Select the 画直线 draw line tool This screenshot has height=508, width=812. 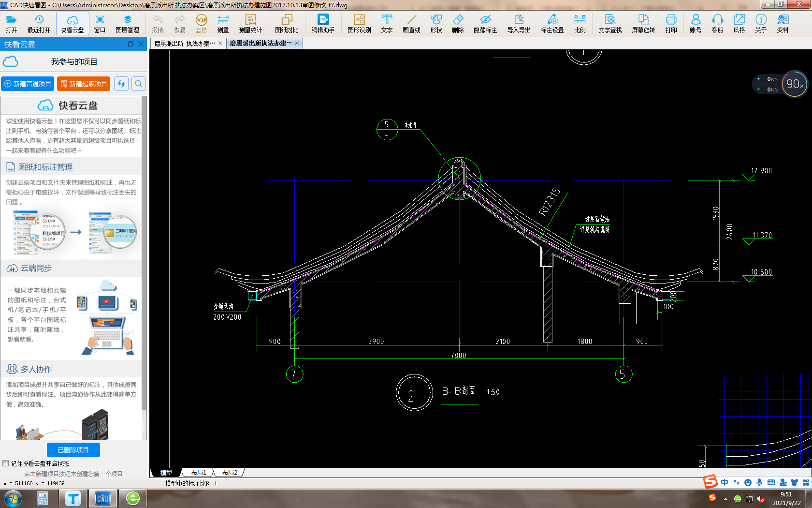coord(411,23)
